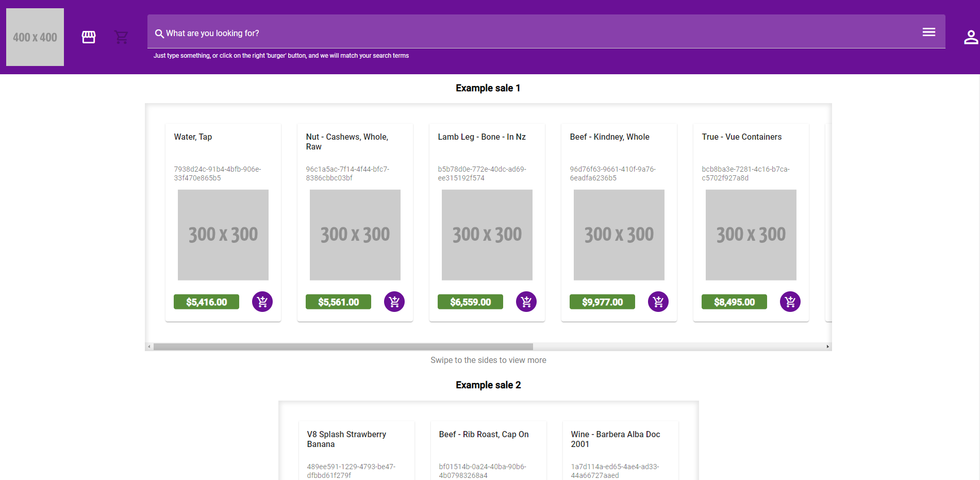The width and height of the screenshot is (980, 480).
Task: Click the 400 x 400 site logo
Action: pyautogui.click(x=35, y=37)
